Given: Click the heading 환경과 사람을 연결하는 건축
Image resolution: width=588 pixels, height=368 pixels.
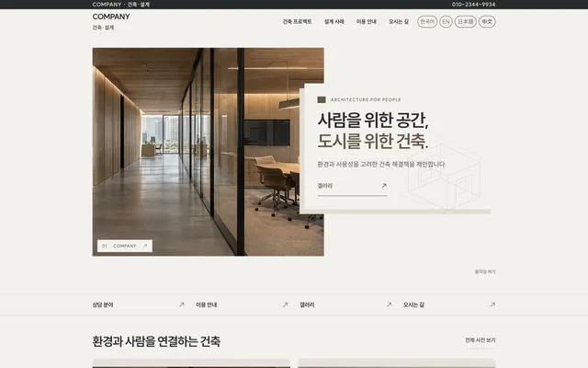Looking at the screenshot, I should tap(156, 341).
